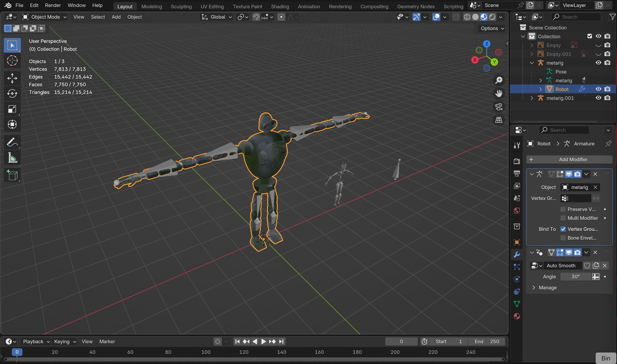Switch to the Sculpting workspace tab
Screen dimensions: 617x364
(x=181, y=6)
